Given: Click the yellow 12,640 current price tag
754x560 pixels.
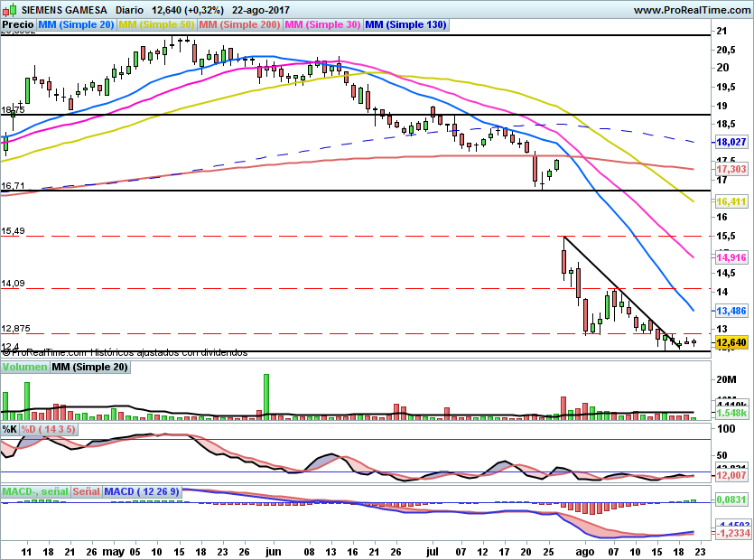Looking at the screenshot, I should point(732,342).
